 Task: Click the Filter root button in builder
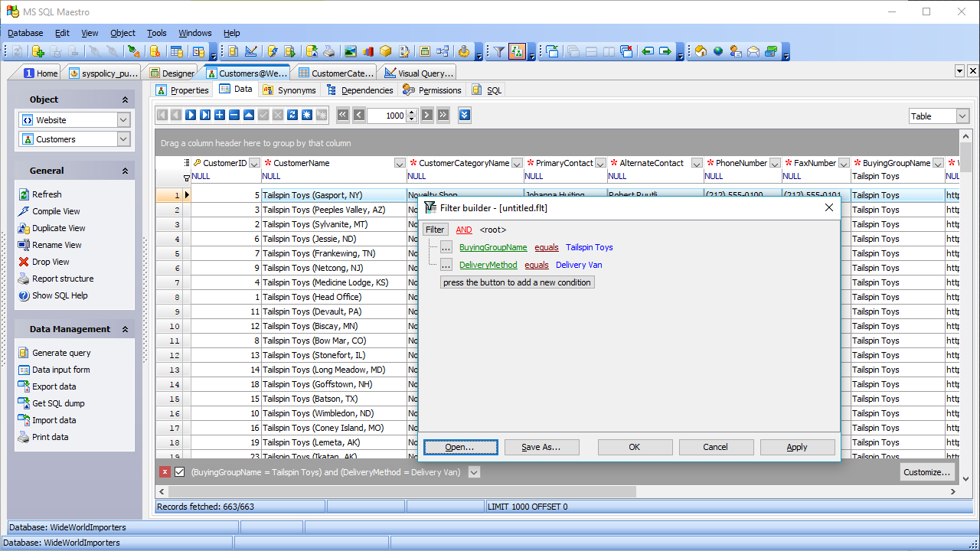click(435, 230)
